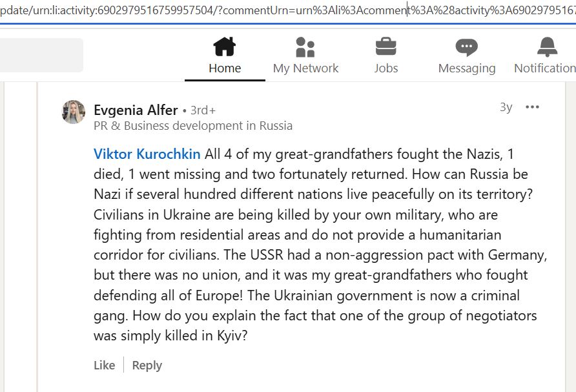Open Evgenia Alfer's name link
The width and height of the screenshot is (576, 392).
136,110
